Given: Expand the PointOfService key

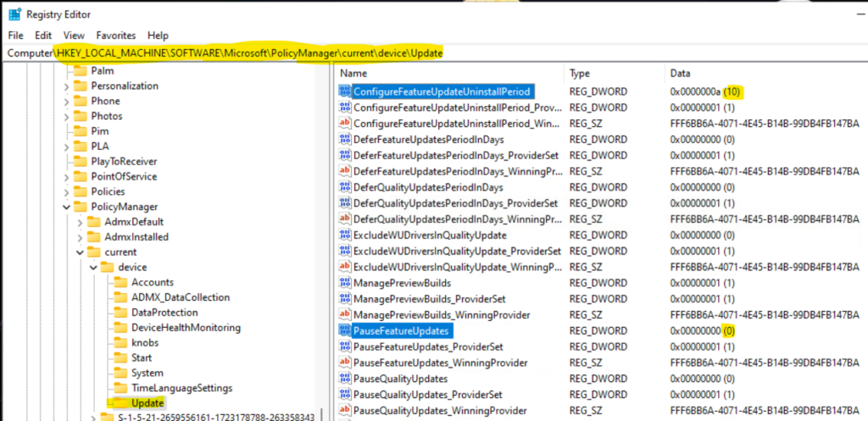Looking at the screenshot, I should point(67,177).
